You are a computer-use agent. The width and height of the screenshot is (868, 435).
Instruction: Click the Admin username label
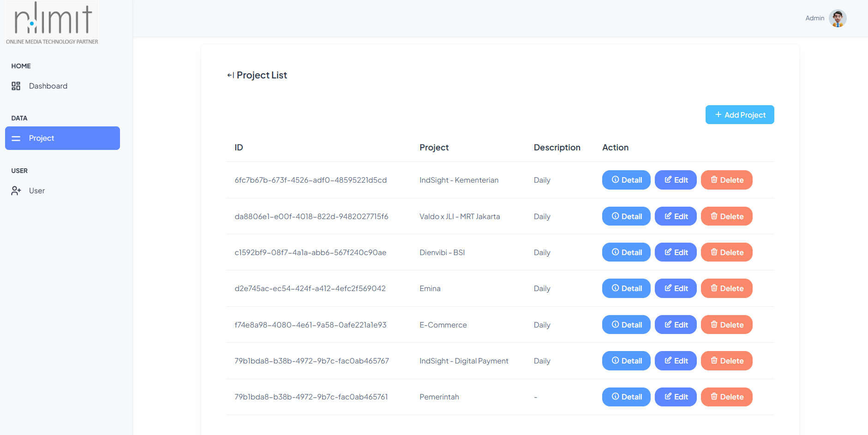click(814, 18)
